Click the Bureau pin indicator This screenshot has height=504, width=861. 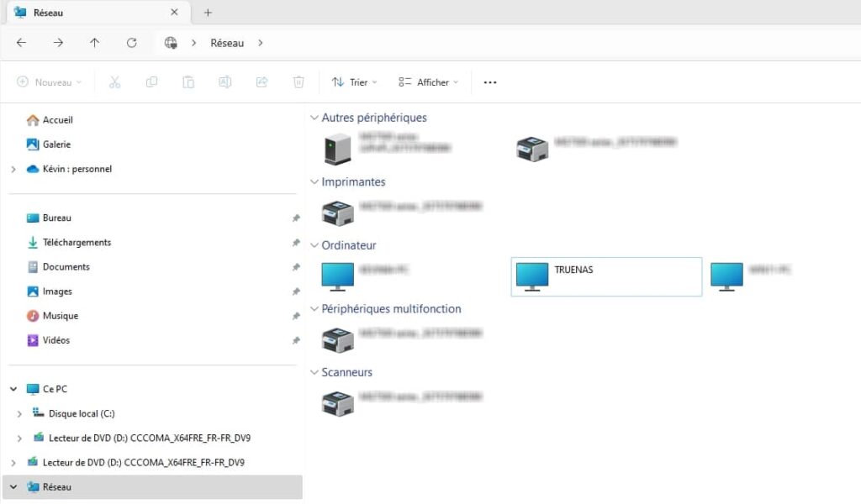(x=296, y=218)
